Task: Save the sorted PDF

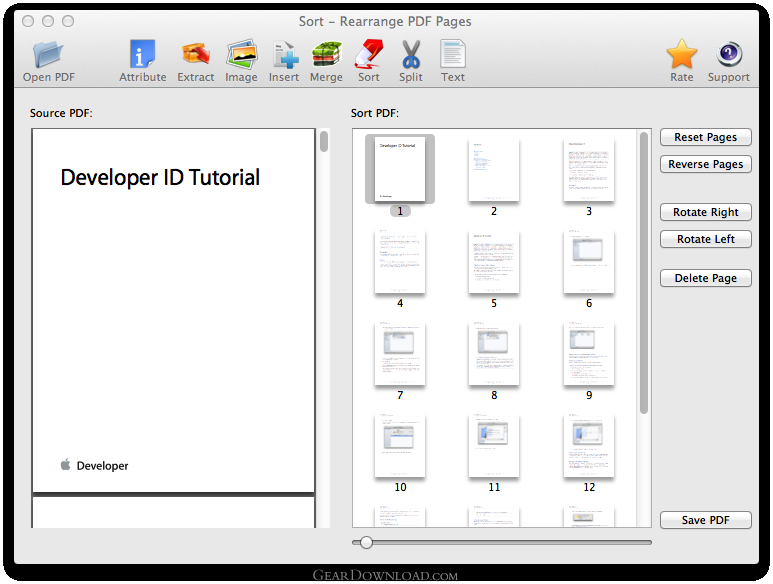Action: point(705,520)
